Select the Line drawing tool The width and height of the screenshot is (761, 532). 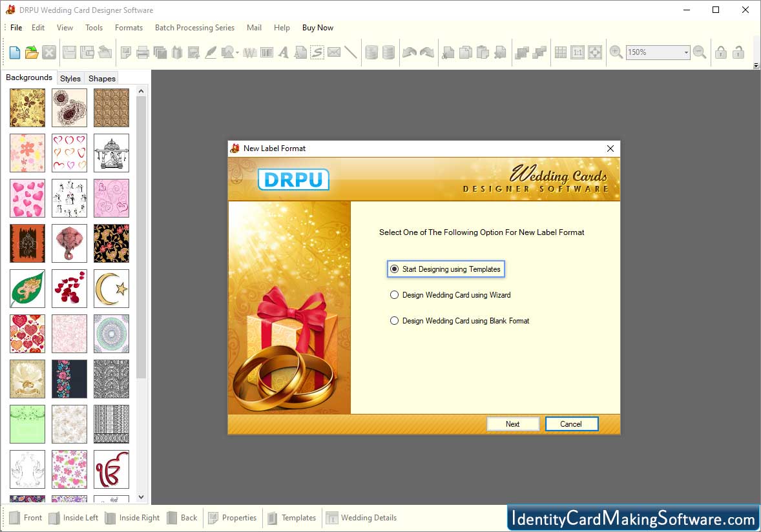point(350,52)
